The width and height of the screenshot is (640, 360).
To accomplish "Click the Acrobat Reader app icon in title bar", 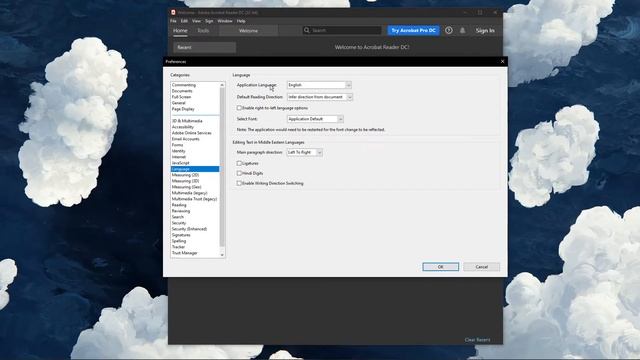I will 173,12.
